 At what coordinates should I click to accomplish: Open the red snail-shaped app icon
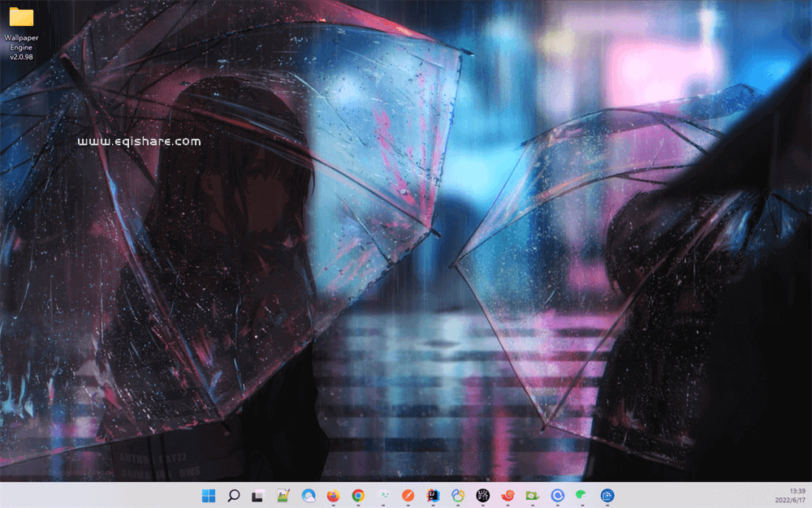508,496
